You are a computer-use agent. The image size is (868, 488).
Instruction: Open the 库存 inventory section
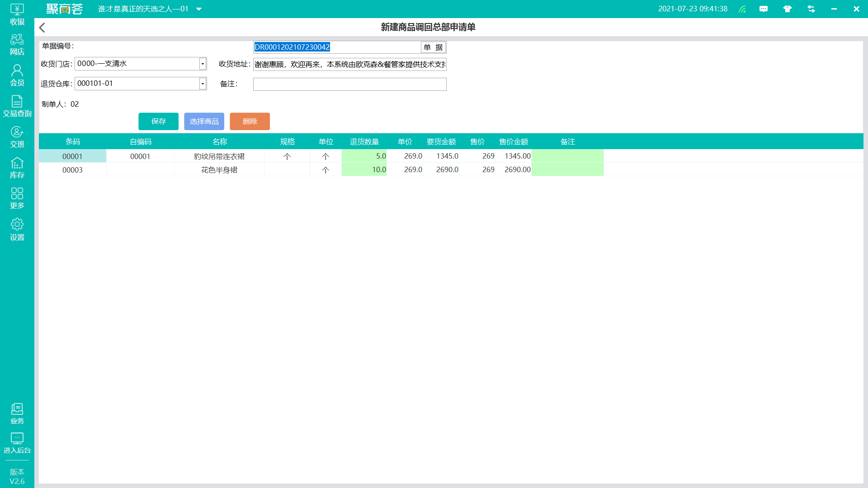[17, 168]
